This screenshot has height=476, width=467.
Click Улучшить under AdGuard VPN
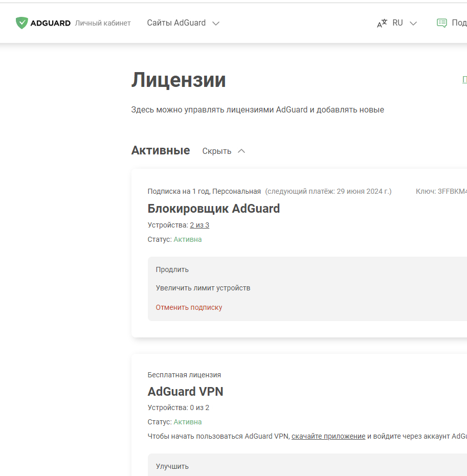[x=172, y=466]
